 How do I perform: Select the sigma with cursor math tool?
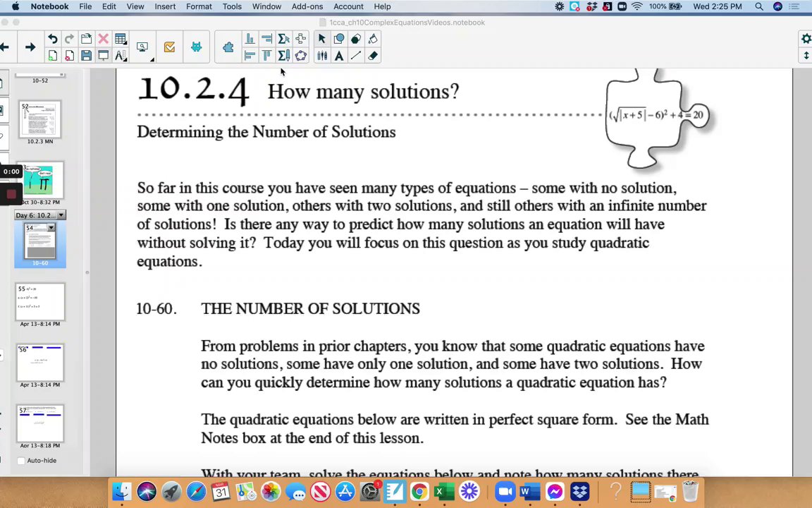[x=284, y=39]
